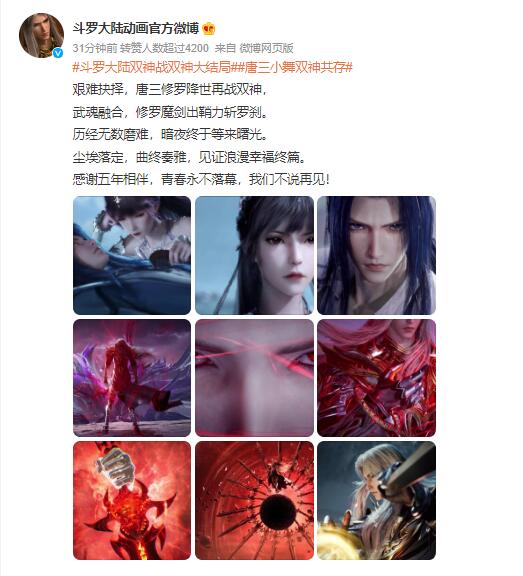The image size is (523, 576).
Task: View thumbnail of silver fist and red emblem
Action: click(132, 500)
